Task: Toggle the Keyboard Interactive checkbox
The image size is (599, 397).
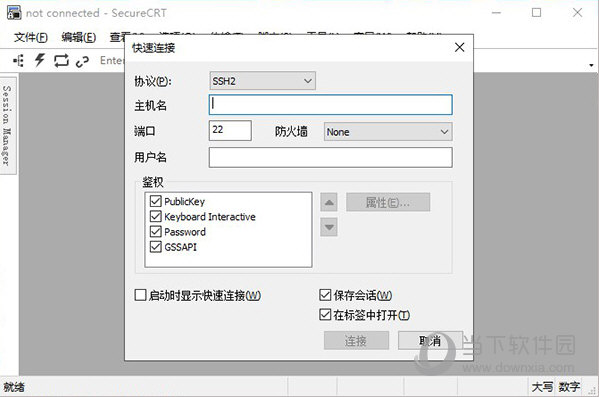Action: 155,216
